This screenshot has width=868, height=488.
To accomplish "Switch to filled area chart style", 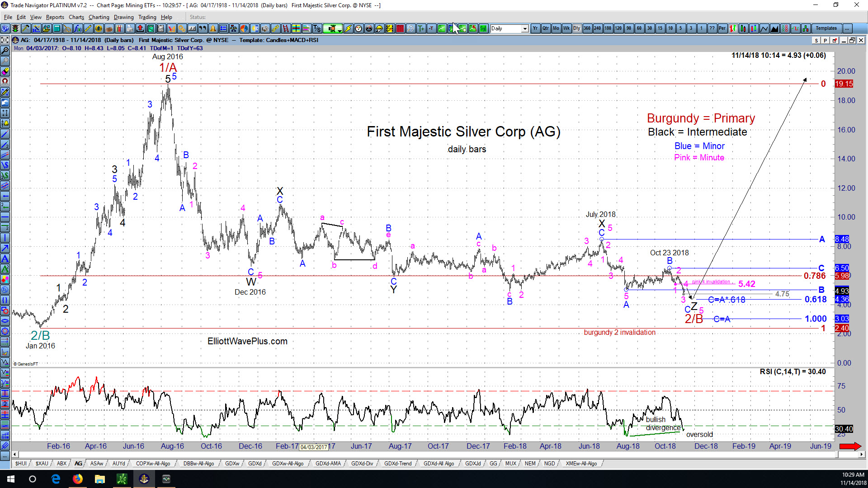I will (x=774, y=28).
